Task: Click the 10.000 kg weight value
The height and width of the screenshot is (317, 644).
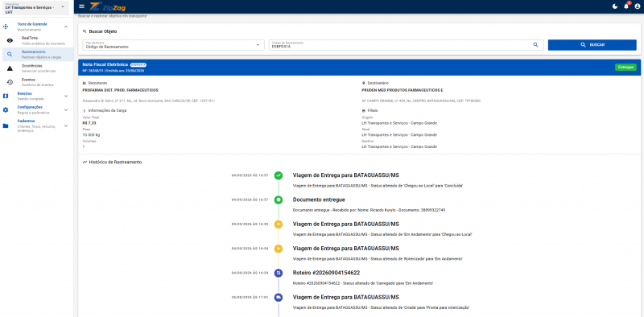Action: coord(91,134)
